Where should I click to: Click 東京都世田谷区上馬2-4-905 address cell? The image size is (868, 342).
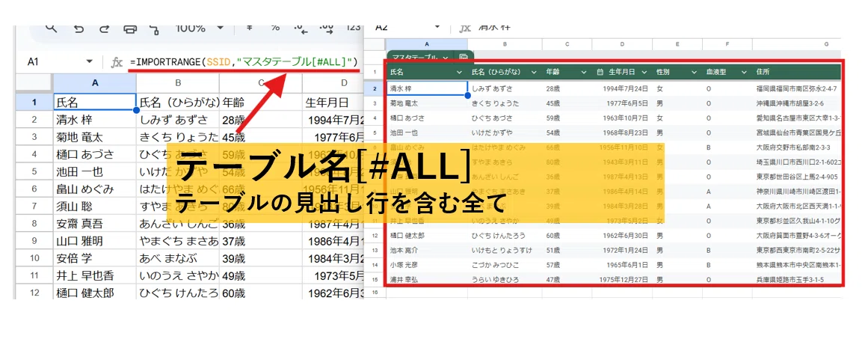click(x=796, y=177)
